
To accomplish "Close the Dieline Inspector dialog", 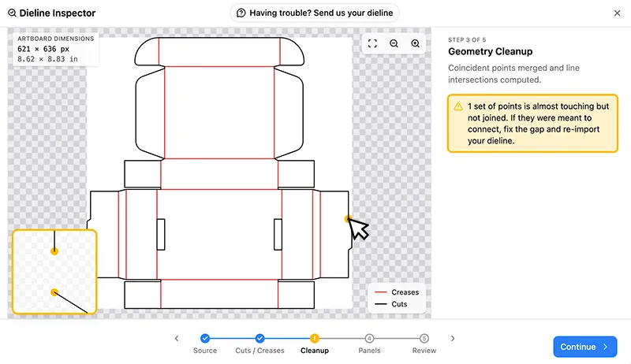I will (617, 13).
